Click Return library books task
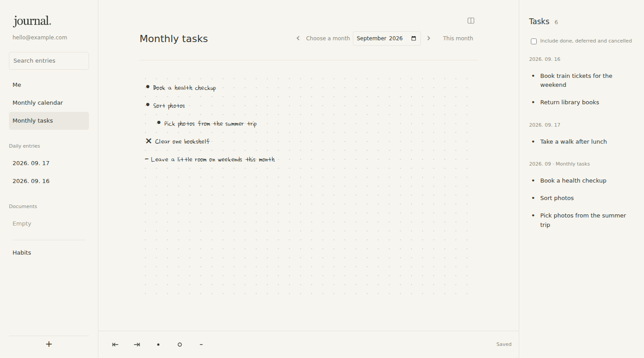644x358 pixels. pos(570,102)
